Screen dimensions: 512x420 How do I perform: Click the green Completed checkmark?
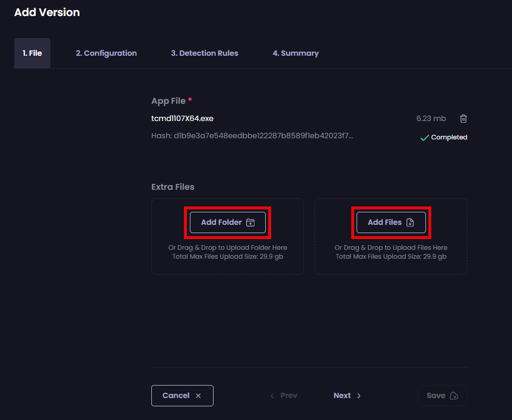tap(424, 138)
